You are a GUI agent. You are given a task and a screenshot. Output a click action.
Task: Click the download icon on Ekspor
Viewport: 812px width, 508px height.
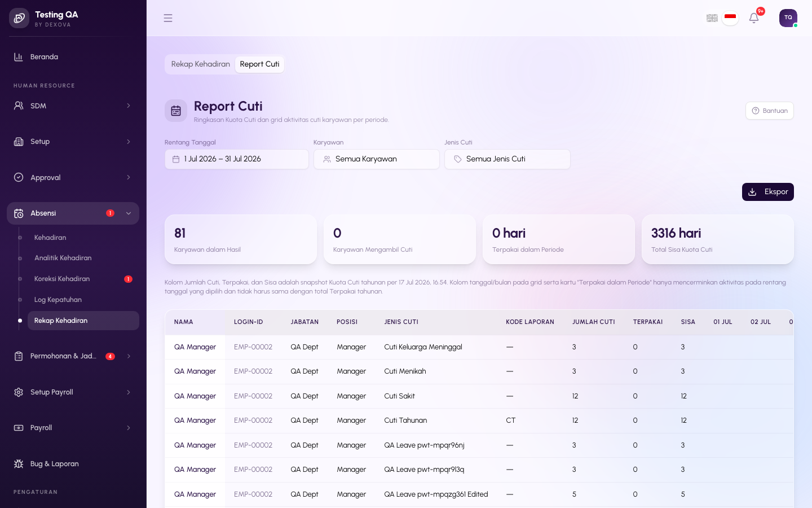point(752,192)
